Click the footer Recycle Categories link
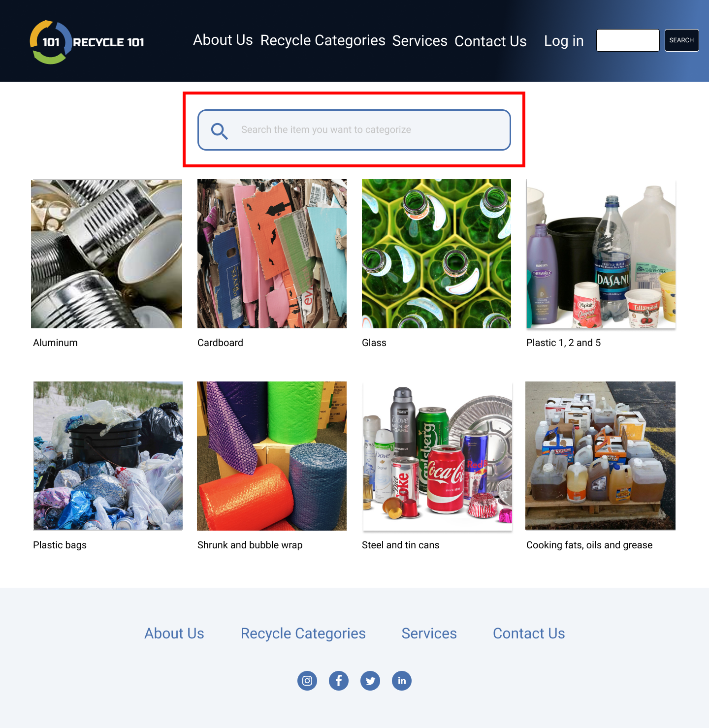This screenshot has width=709, height=728. click(303, 633)
